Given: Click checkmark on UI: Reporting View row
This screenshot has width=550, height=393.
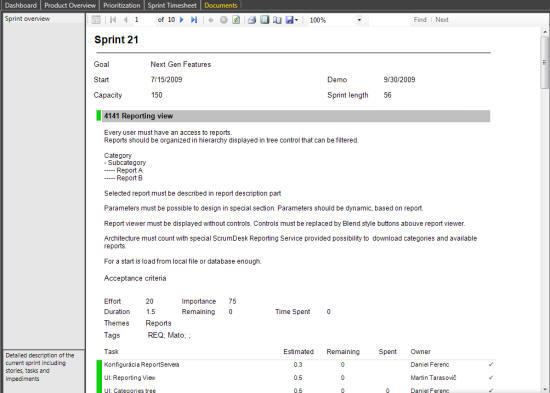Looking at the screenshot, I should 491,378.
